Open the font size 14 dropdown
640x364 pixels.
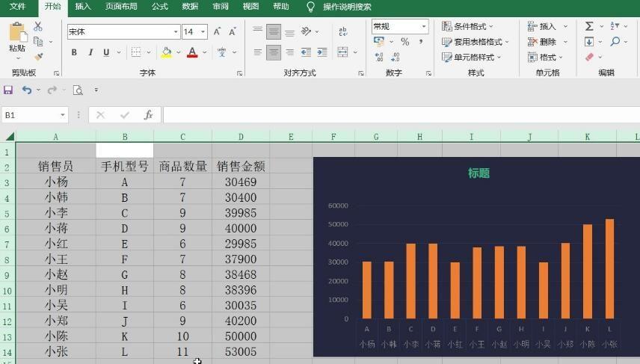point(203,31)
